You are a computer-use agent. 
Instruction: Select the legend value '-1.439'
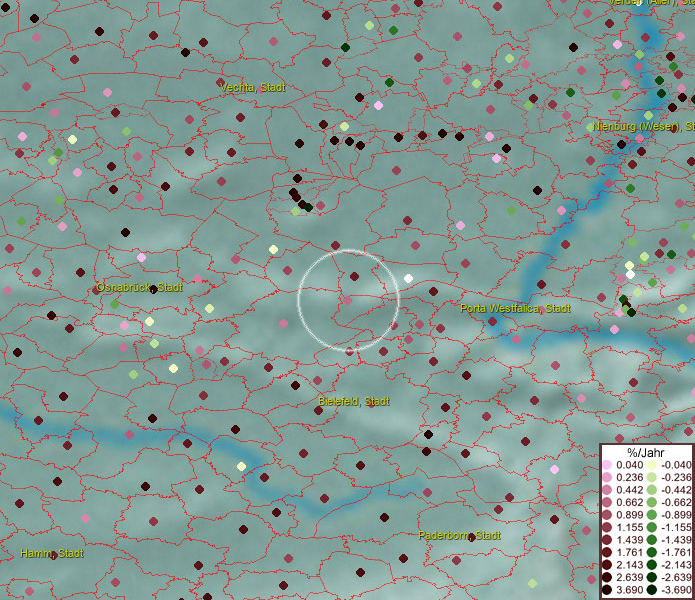tap(676, 540)
